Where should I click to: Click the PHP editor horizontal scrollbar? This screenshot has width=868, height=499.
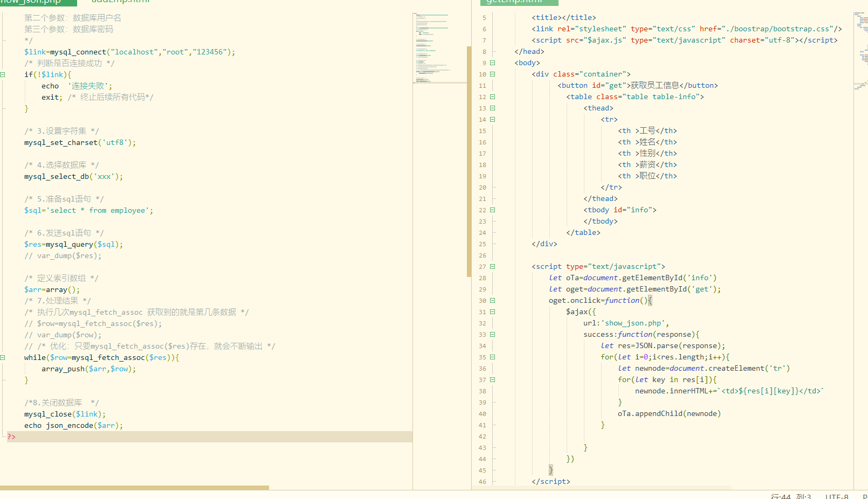click(134, 488)
